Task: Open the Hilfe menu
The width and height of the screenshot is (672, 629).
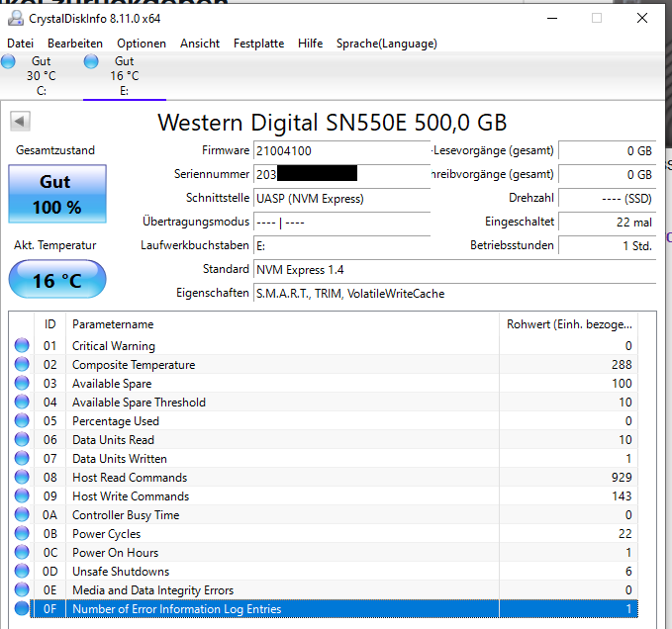Action: click(311, 44)
